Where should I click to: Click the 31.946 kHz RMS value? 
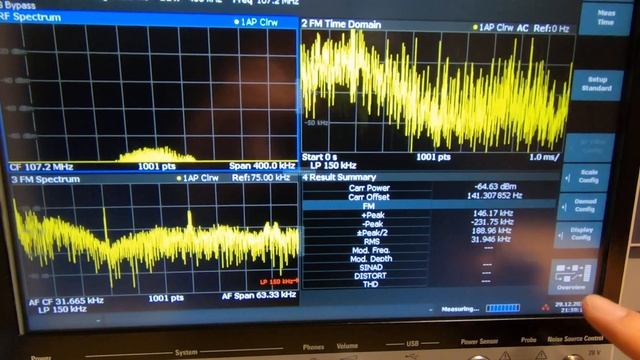click(x=491, y=239)
